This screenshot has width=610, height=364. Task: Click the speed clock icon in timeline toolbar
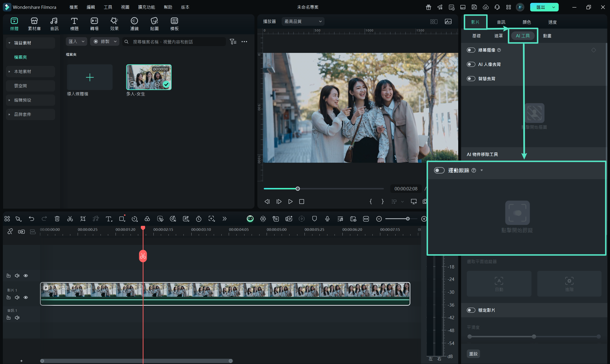pyautogui.click(x=134, y=218)
